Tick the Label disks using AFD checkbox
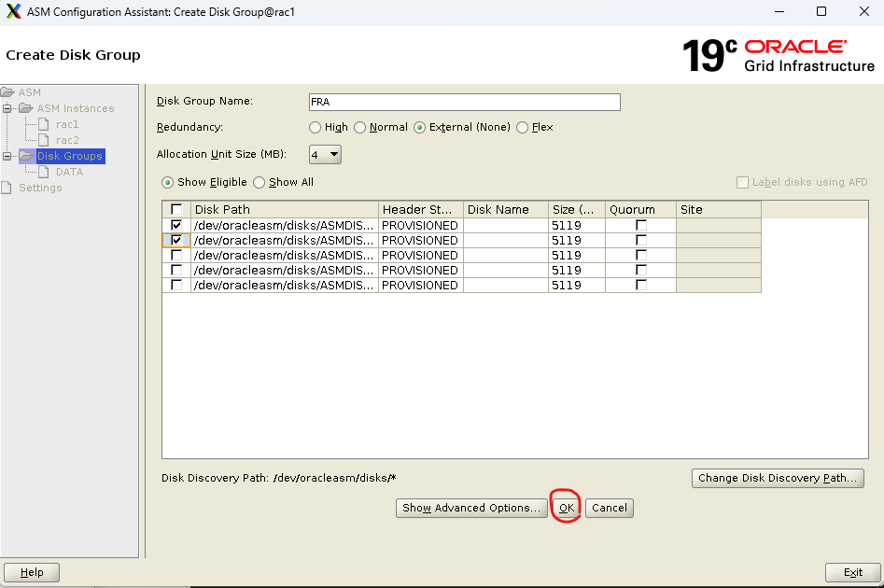Viewport: 884px width, 588px height. click(742, 182)
